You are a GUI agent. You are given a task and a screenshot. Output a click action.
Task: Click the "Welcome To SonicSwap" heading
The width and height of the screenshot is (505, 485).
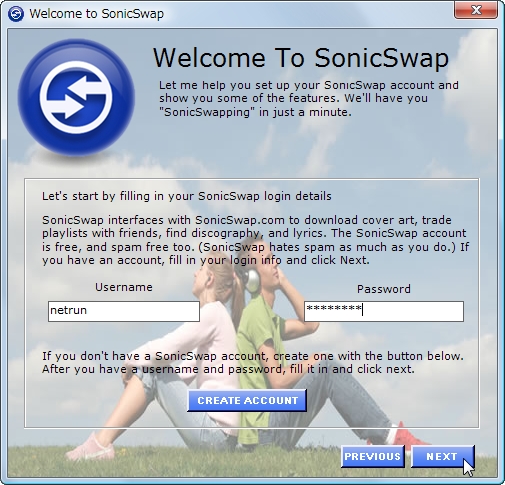pos(301,58)
